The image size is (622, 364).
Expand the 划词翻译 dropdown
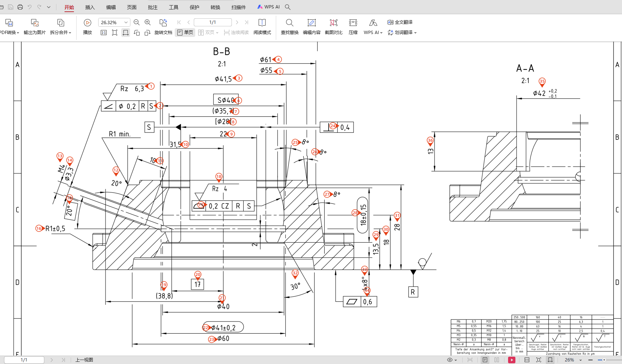pyautogui.click(x=415, y=33)
